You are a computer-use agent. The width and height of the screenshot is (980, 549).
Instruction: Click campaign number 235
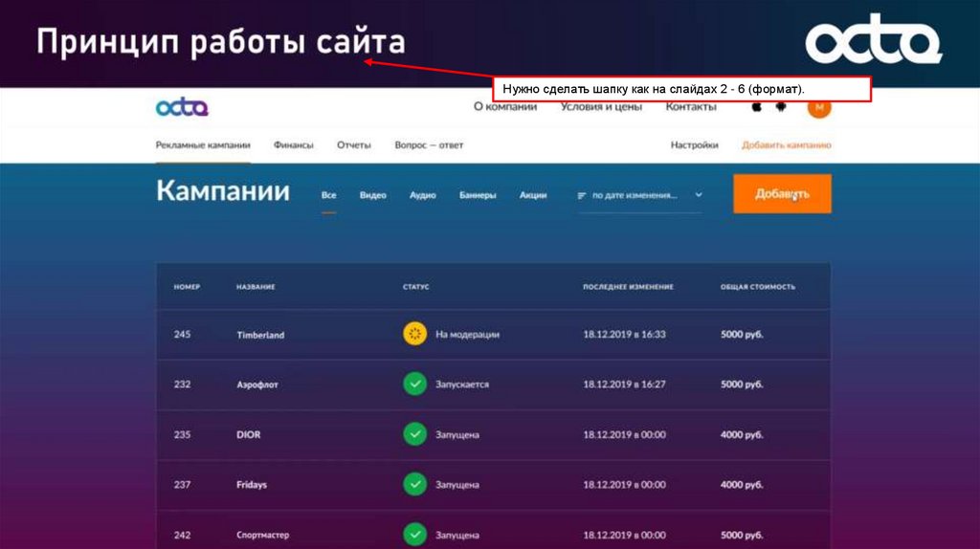coord(182,434)
